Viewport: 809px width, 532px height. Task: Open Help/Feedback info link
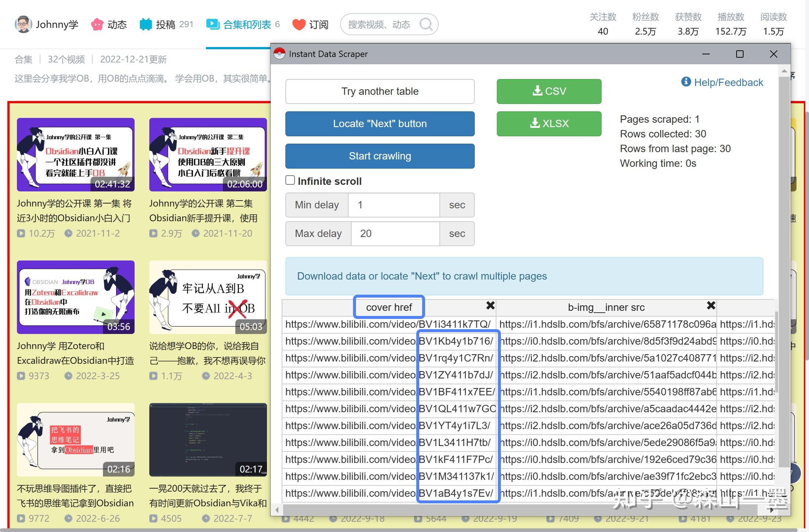click(722, 82)
